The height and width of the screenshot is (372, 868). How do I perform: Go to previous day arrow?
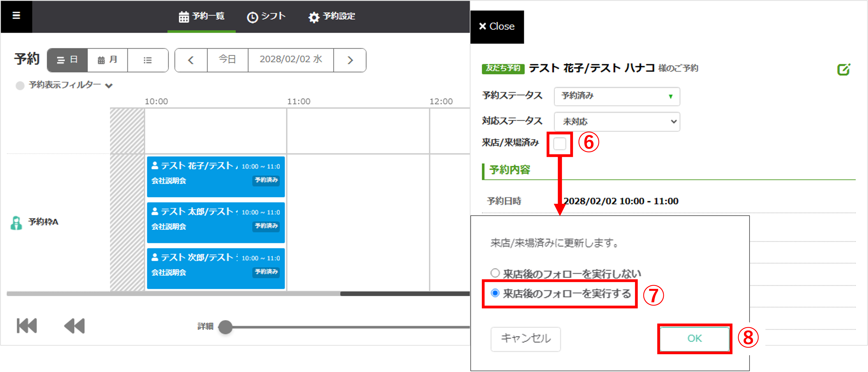click(191, 60)
